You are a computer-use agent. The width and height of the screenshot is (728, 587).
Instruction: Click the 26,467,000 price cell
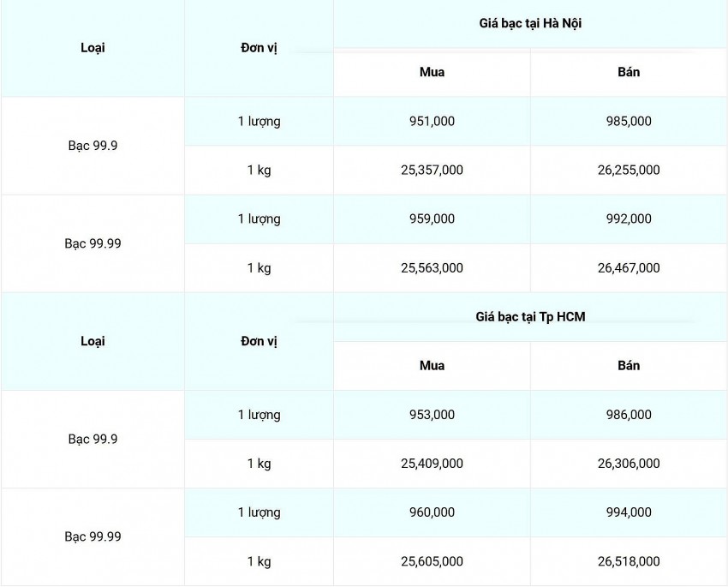point(629,268)
